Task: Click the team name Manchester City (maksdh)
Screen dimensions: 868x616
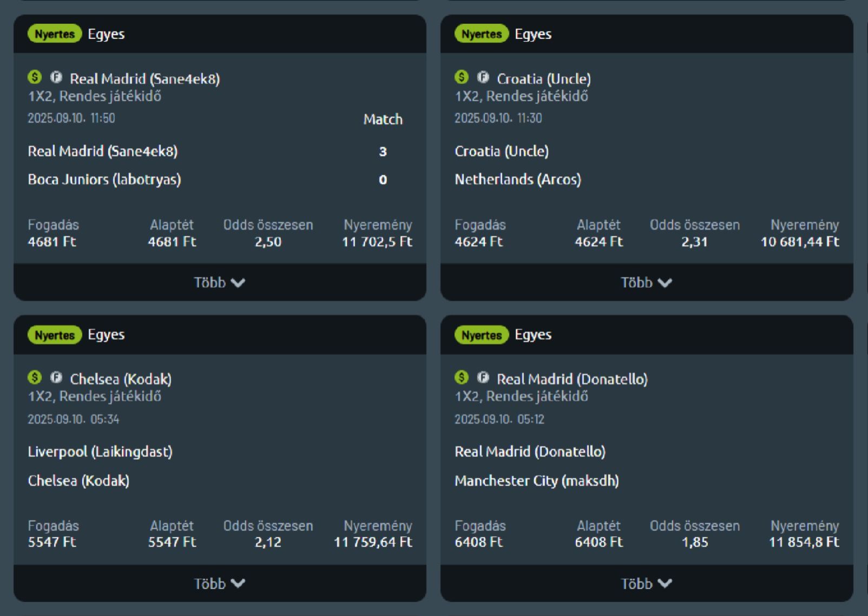Action: (x=537, y=481)
